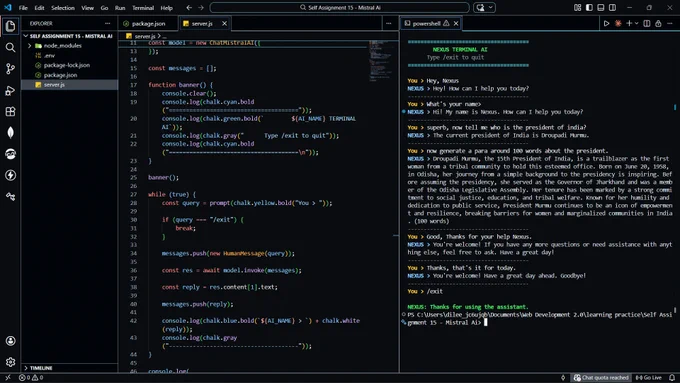Open the Run and Debug view

(x=10, y=90)
